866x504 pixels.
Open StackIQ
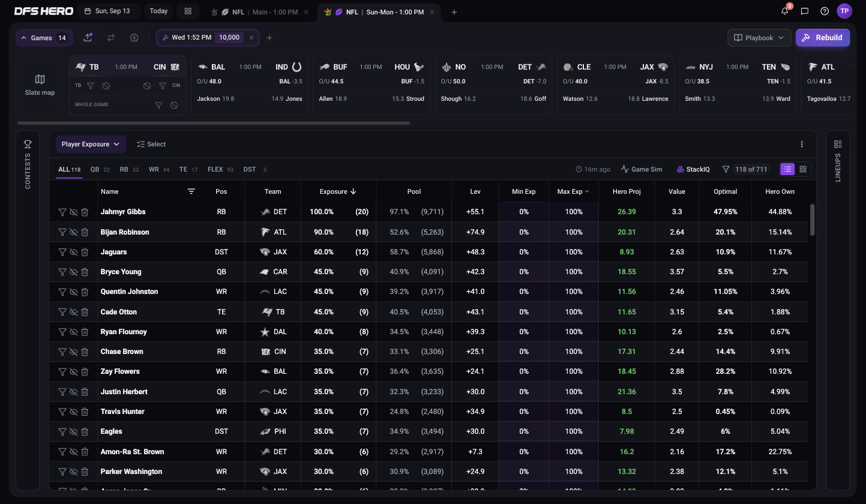(693, 169)
